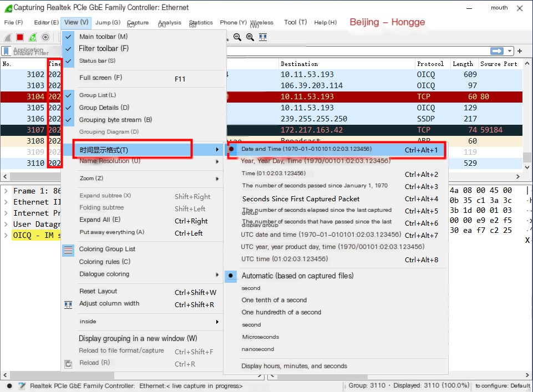Open the File menu
The image size is (533, 392).
tap(13, 22)
